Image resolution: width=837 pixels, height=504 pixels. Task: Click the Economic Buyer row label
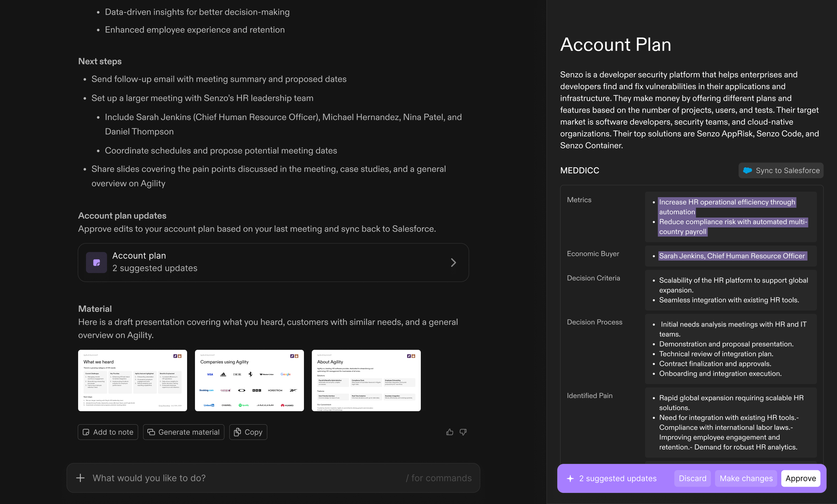tap(593, 254)
